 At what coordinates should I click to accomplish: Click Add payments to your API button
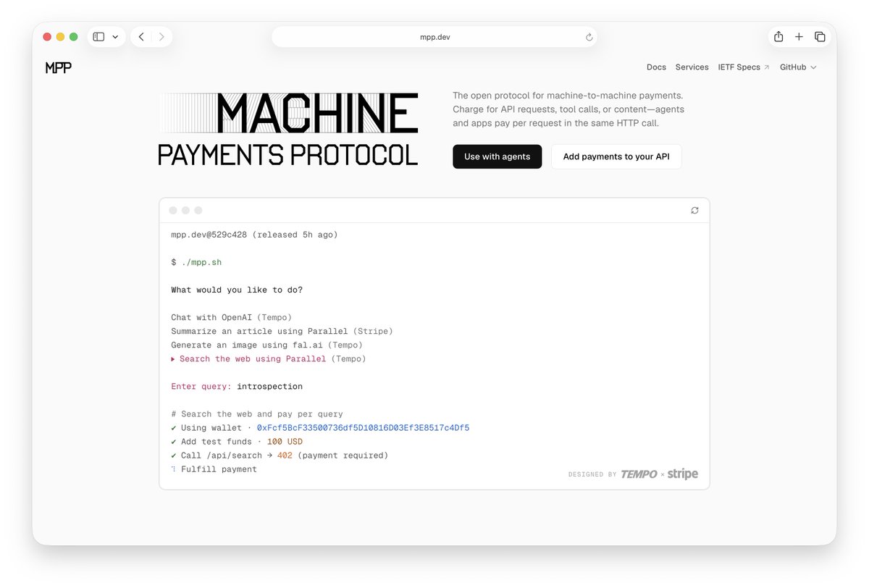[x=616, y=156]
